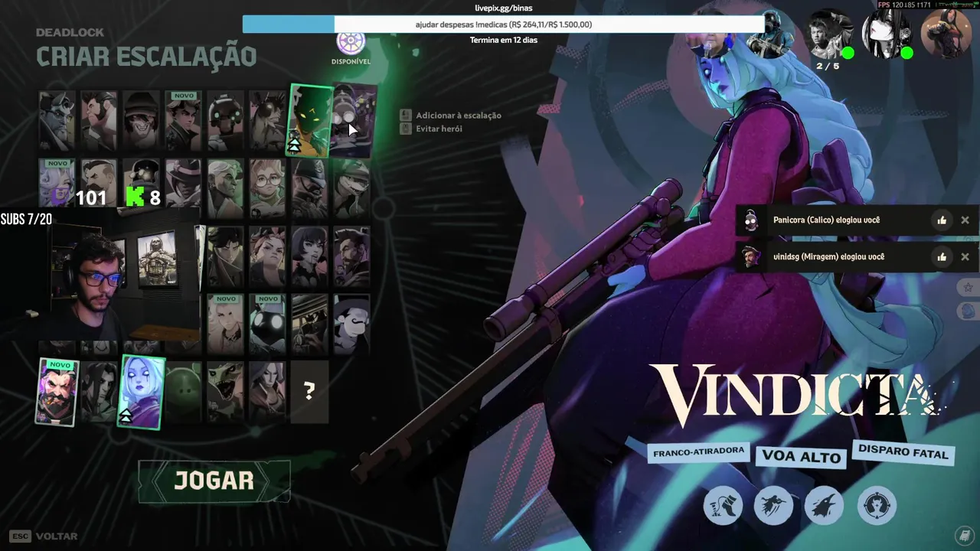Select the pink-bandana woman hero portrait
This screenshot has width=980, height=551.
point(267,256)
